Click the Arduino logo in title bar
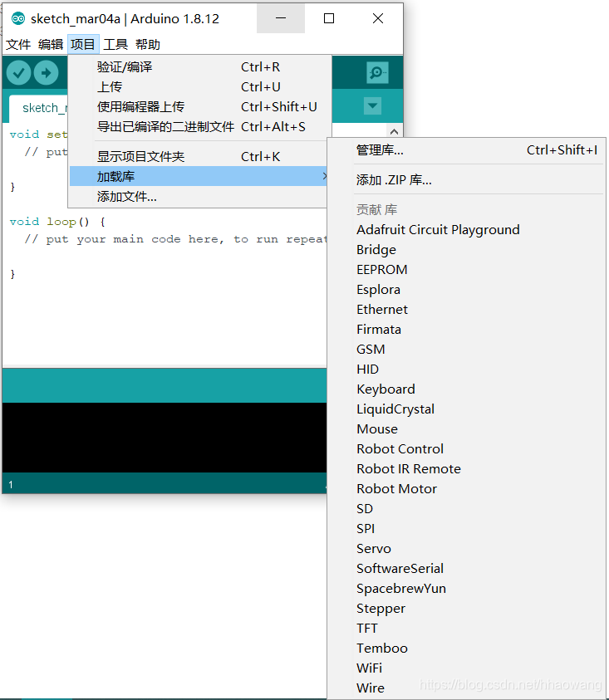The height and width of the screenshot is (700, 609). pos(18,19)
